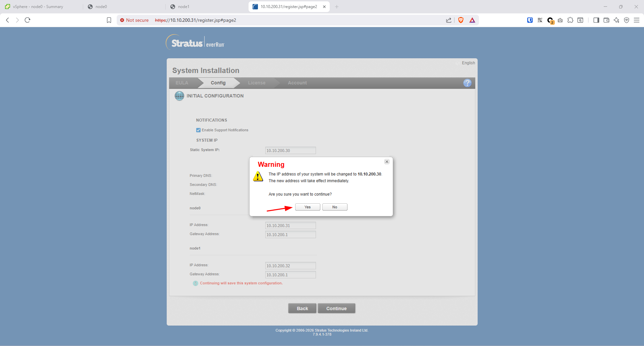Click Yes in the Warning dialog
Screen dimensions: 644x346
coord(307,207)
